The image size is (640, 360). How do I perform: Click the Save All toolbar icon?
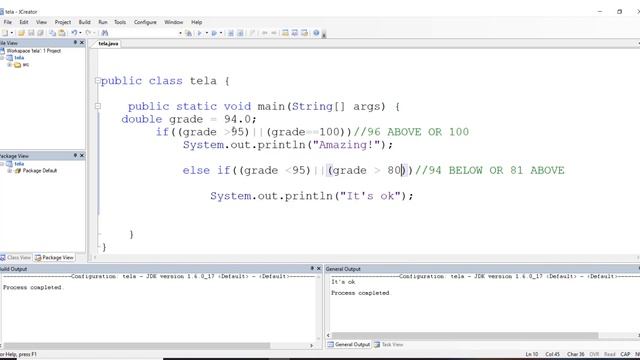(x=40, y=33)
